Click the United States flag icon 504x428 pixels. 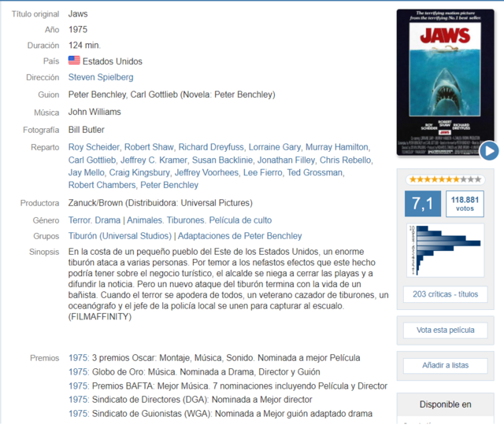(74, 61)
